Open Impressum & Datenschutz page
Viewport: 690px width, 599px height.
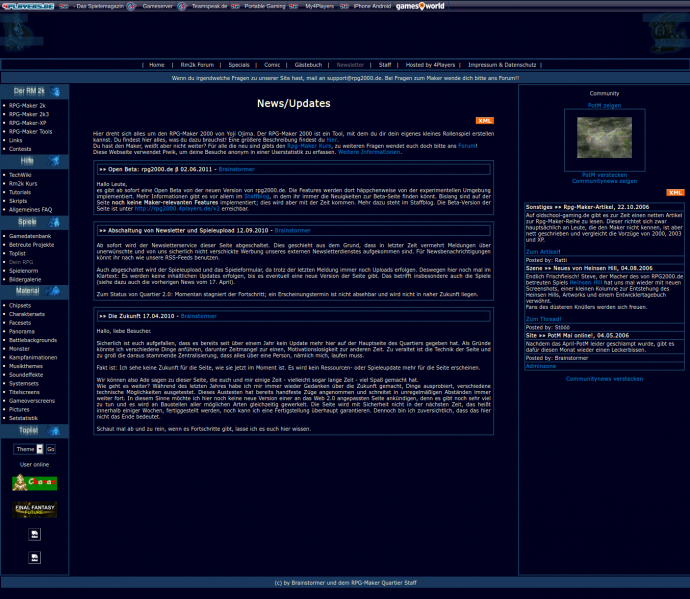pos(502,65)
